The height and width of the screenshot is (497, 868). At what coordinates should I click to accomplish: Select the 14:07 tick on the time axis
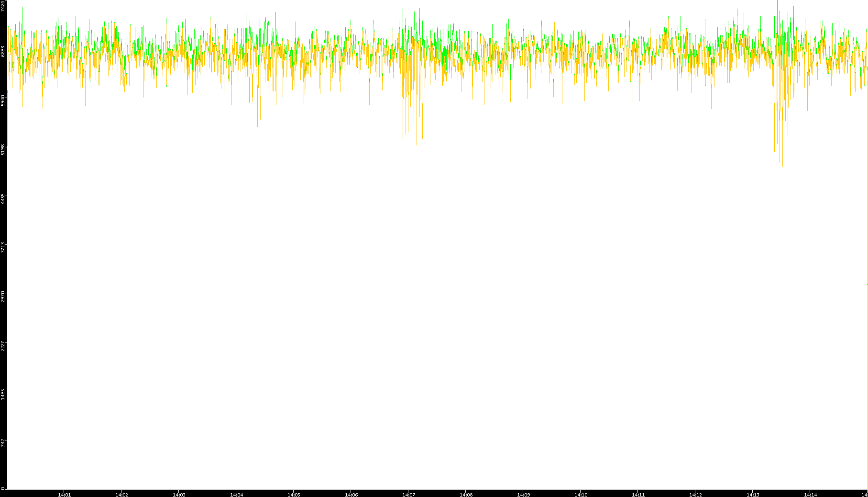point(408,495)
